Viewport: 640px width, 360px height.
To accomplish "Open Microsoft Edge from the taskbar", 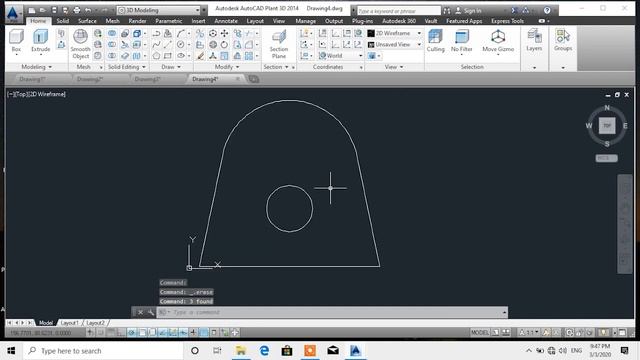I will click(x=264, y=351).
